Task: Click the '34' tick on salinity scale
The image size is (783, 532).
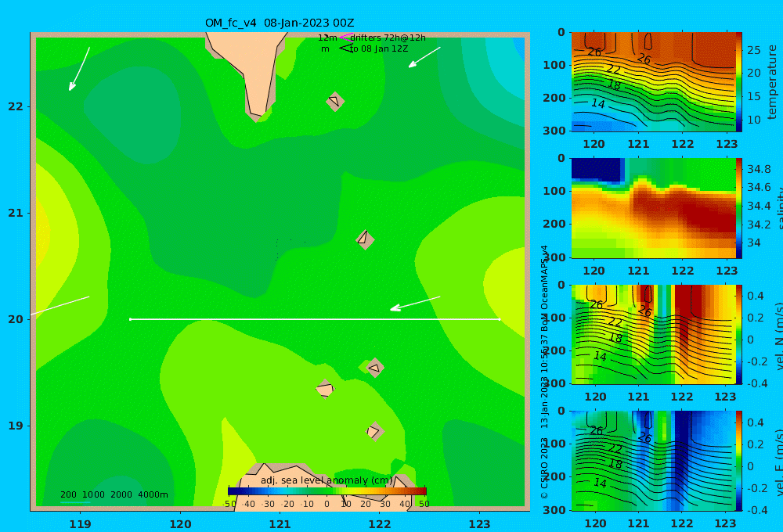Action: (x=754, y=243)
